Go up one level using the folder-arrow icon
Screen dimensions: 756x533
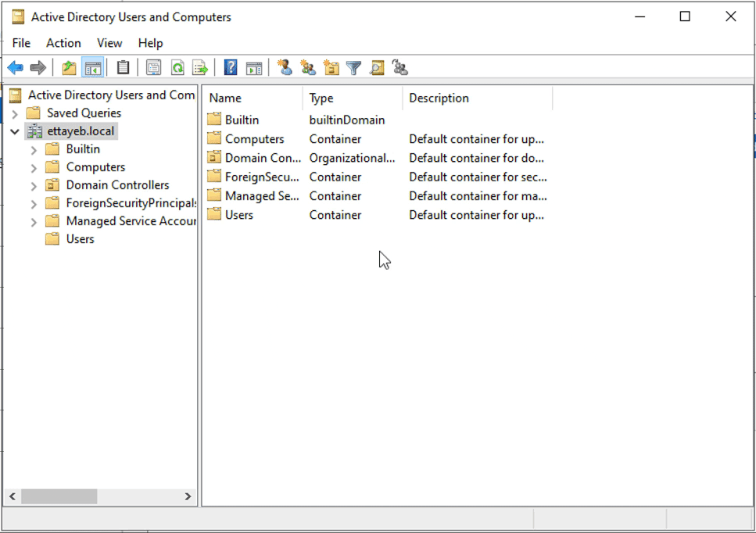click(69, 68)
